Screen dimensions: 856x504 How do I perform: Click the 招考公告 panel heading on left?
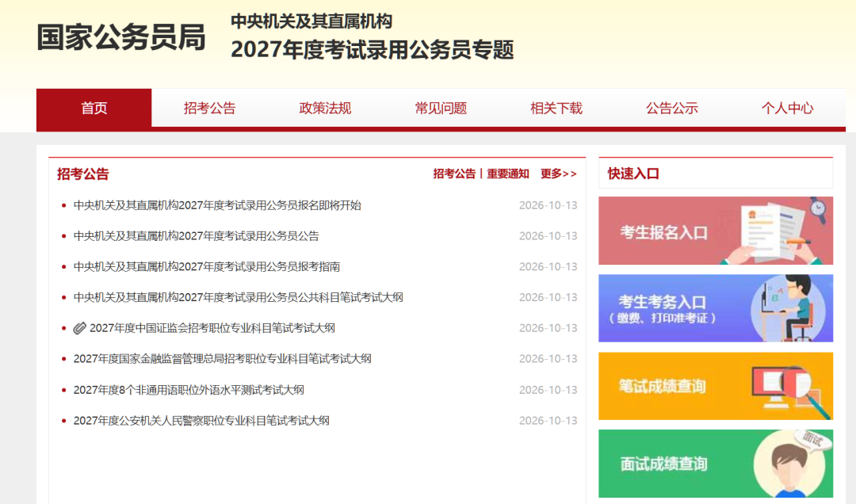[x=83, y=174]
